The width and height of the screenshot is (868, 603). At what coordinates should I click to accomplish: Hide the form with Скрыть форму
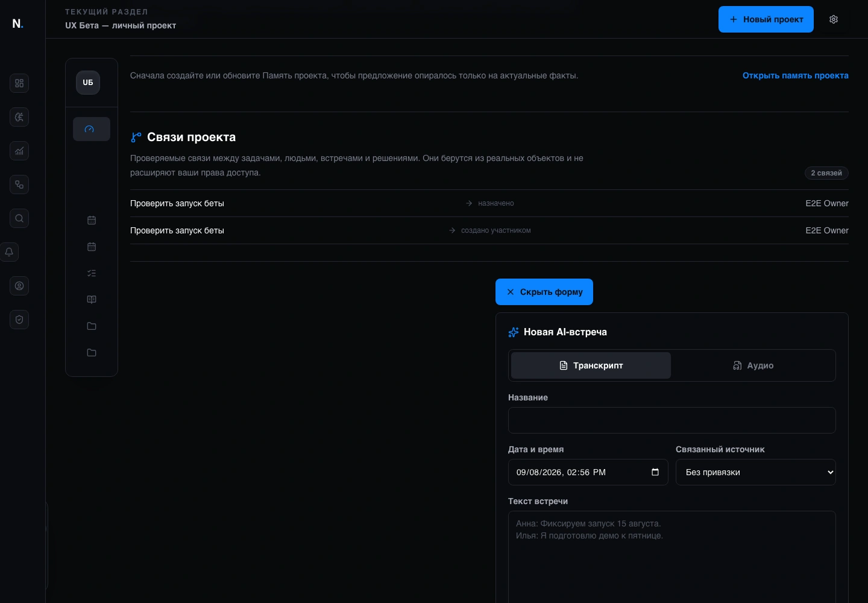pyautogui.click(x=544, y=292)
